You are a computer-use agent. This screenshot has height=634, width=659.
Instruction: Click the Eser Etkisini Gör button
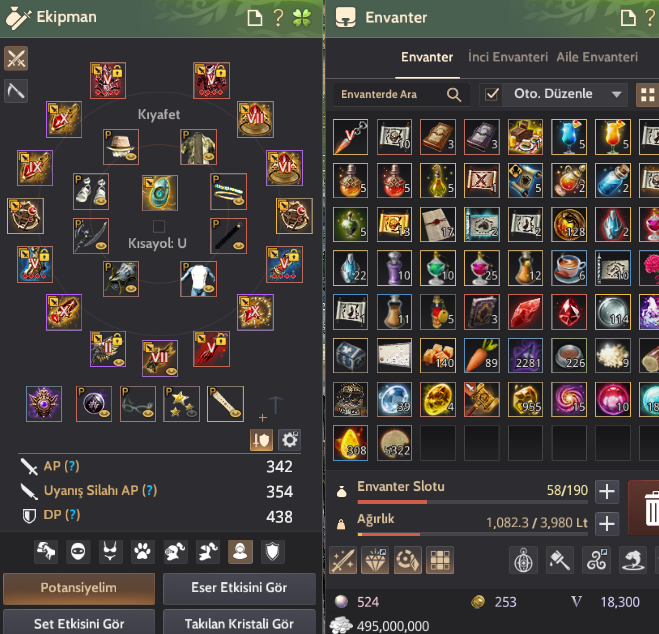tap(239, 588)
